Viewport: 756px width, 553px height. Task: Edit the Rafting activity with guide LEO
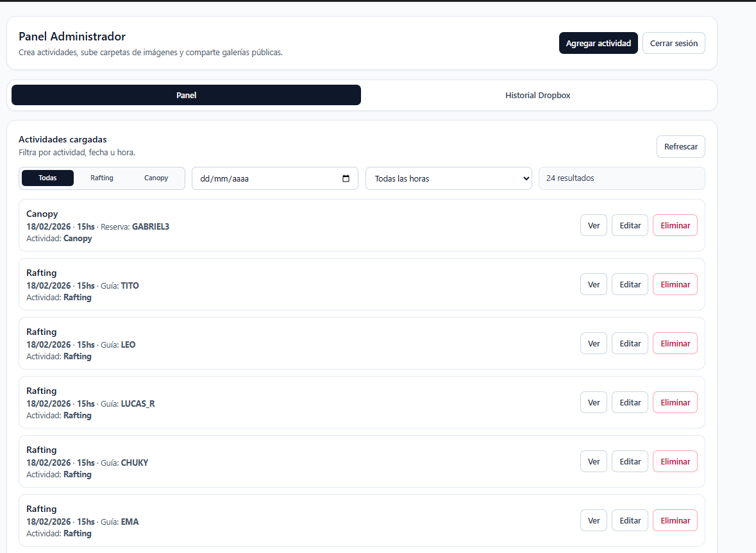click(x=630, y=344)
